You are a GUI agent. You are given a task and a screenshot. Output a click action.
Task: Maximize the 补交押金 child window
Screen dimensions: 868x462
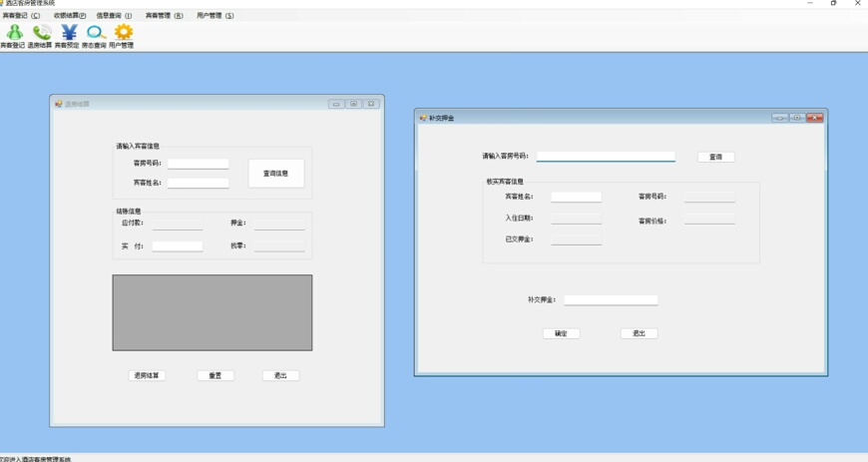(x=797, y=118)
